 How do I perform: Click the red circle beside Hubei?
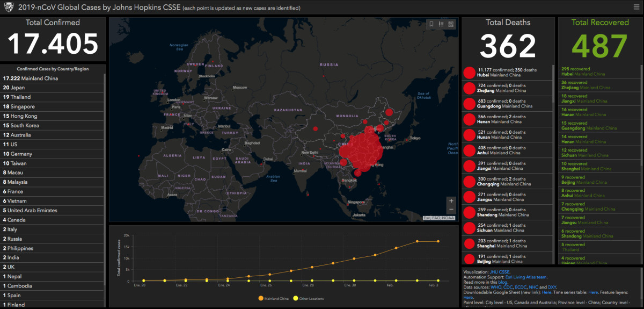(469, 73)
